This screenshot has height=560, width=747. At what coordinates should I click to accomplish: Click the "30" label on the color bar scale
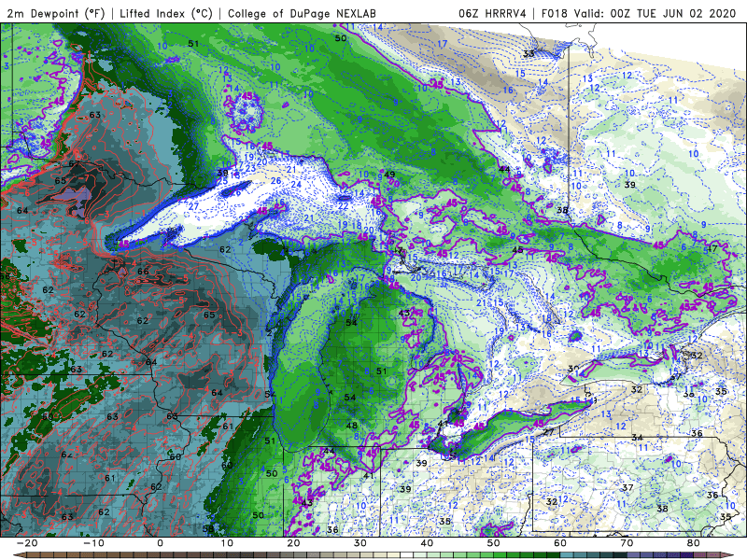(360, 543)
